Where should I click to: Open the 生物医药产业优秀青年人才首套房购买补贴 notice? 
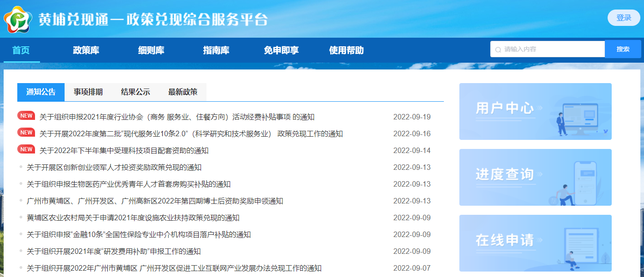point(129,184)
